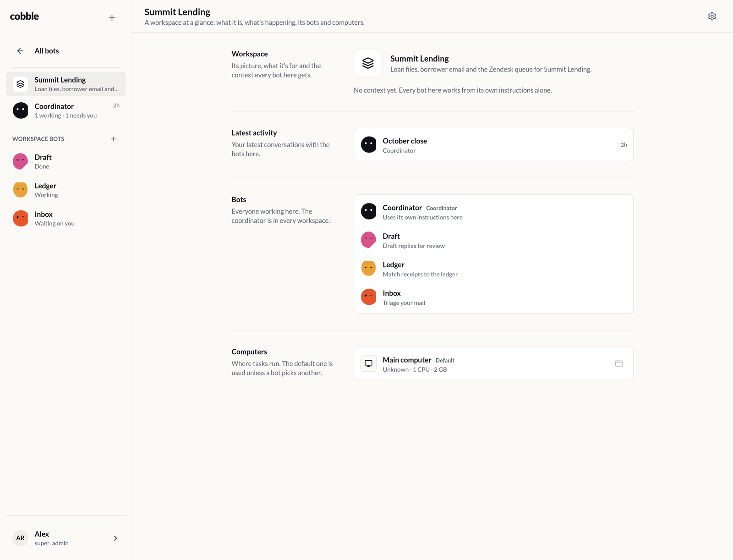Click the Summit Lending layers icon in sidebar

(x=20, y=84)
